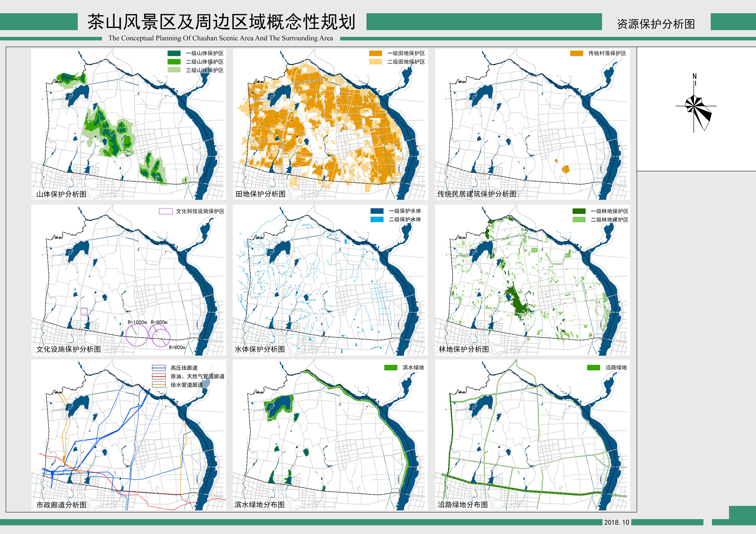
Task: Click the 资源保护分析图 heading
Action: [x=656, y=24]
